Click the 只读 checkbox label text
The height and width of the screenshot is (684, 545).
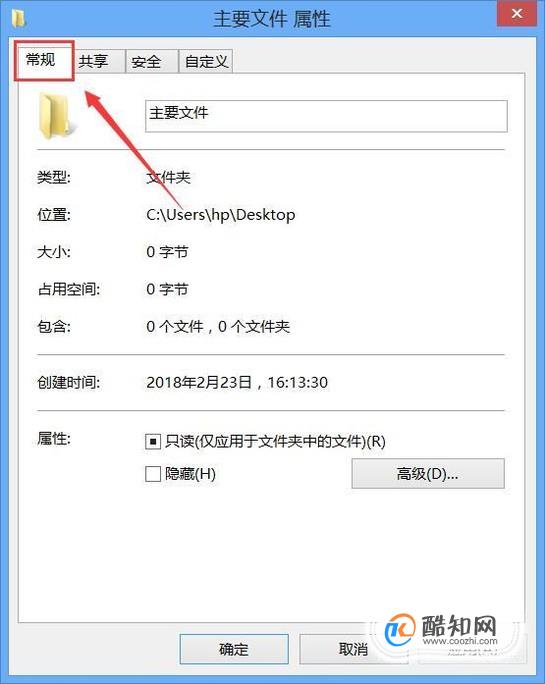pos(275,442)
